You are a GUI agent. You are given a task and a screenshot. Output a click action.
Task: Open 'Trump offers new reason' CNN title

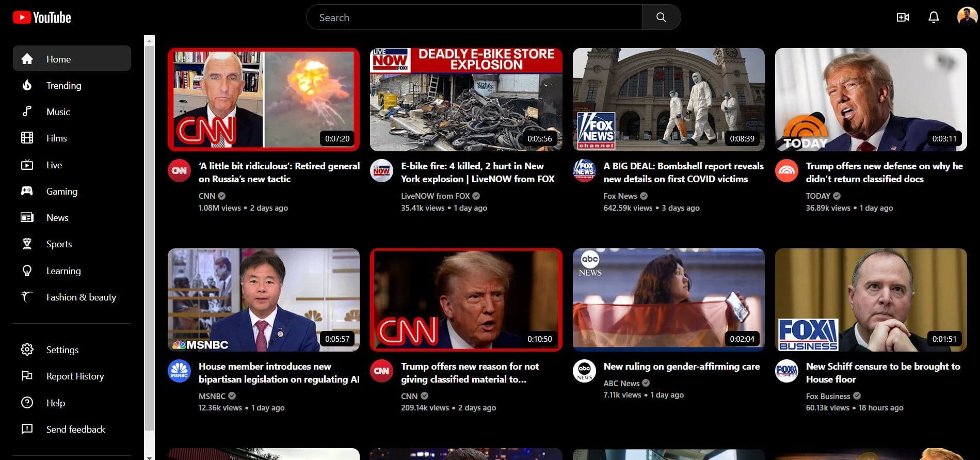pyautogui.click(x=470, y=373)
